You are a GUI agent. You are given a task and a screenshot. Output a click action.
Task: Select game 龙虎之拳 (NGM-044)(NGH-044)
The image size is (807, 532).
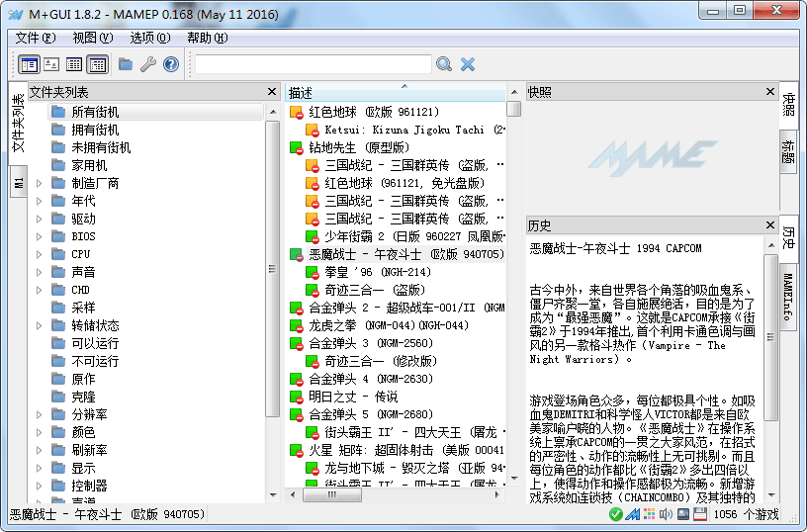click(x=389, y=325)
